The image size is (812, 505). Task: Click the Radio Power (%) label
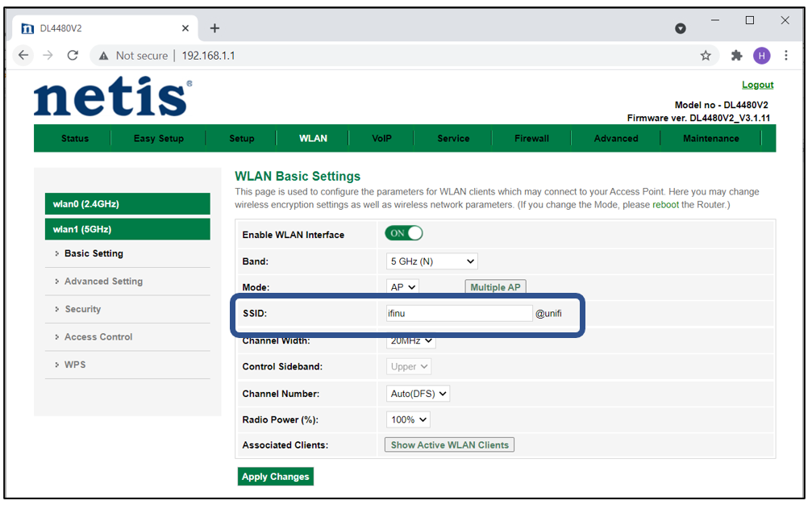click(280, 419)
